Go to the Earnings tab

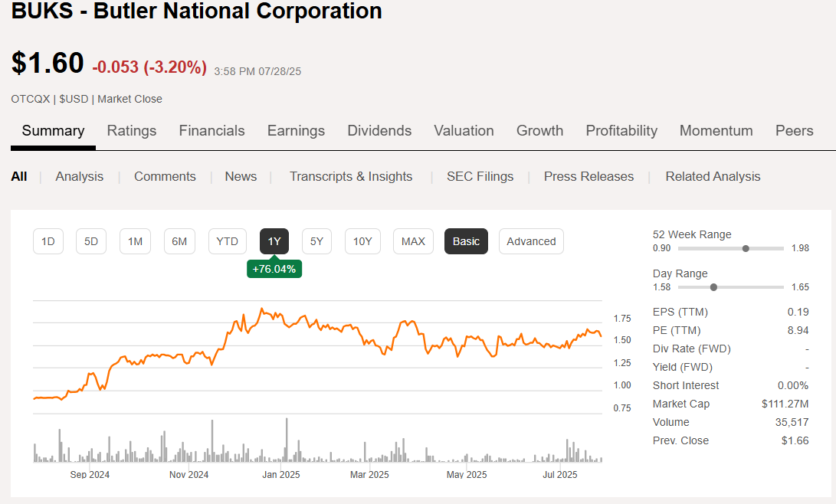(296, 131)
